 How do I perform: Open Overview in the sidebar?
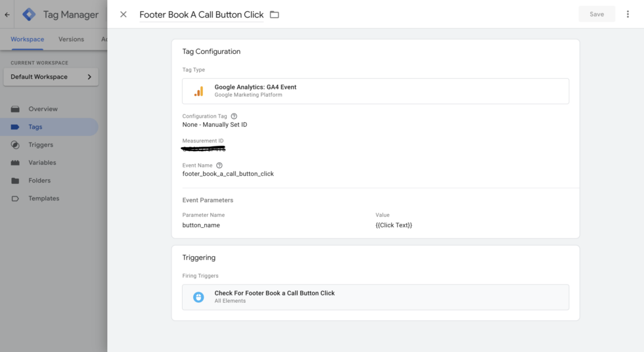(43, 109)
